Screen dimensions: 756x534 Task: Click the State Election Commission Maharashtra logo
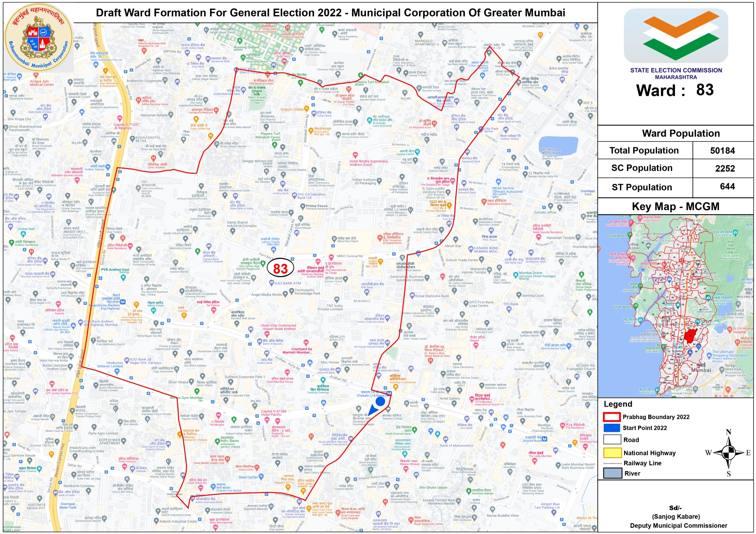(676, 35)
